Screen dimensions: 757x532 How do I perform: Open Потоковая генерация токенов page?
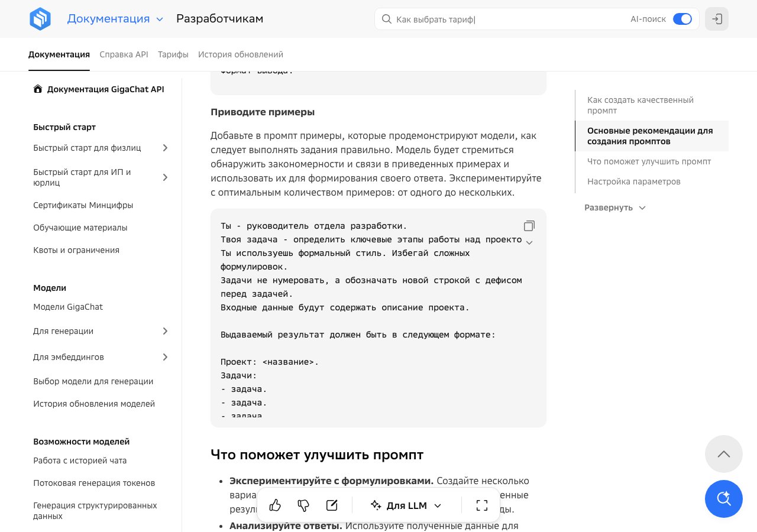pyautogui.click(x=94, y=483)
